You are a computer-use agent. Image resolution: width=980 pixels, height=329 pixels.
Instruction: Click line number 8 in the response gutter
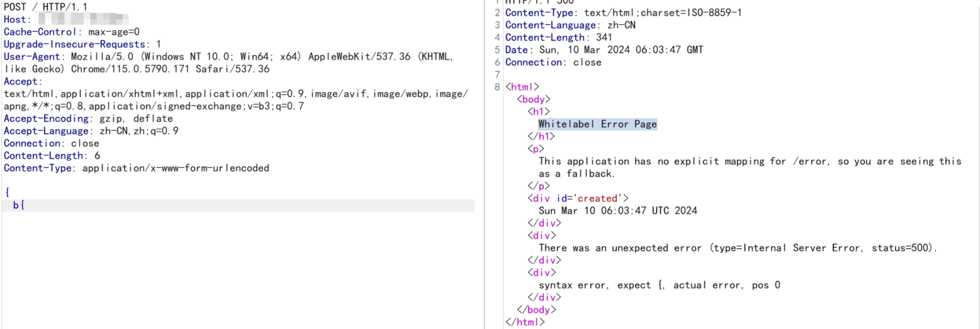pos(497,87)
